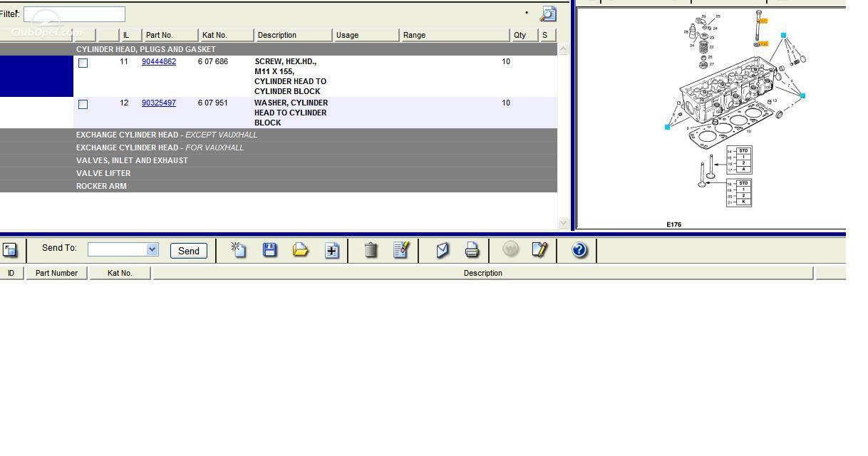
Task: Select the Washer, Cylinder Head description
Action: (x=291, y=113)
